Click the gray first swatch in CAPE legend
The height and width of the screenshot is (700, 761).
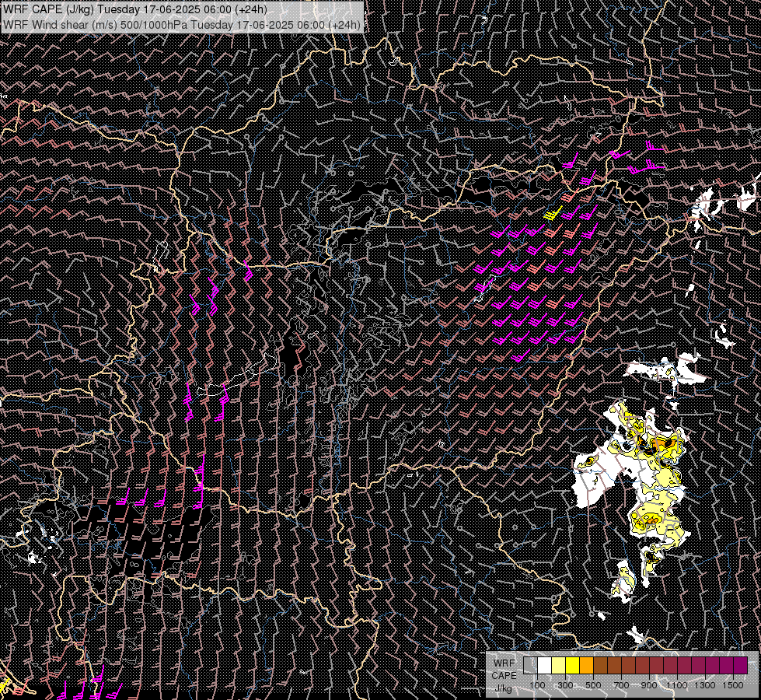[x=530, y=666]
